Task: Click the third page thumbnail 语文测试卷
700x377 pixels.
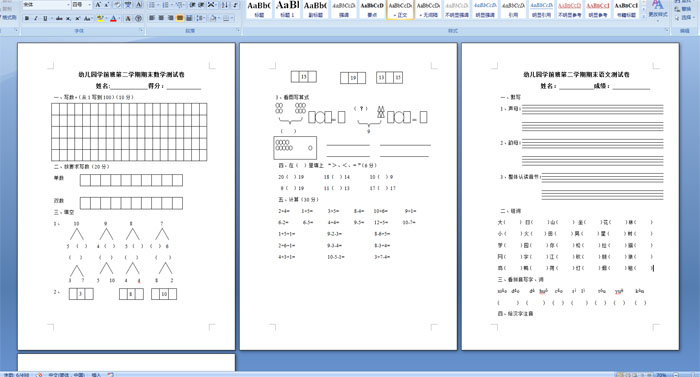Action: 570,197
